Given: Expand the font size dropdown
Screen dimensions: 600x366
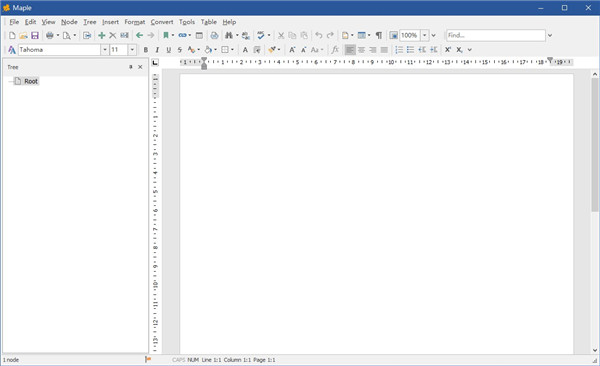Looking at the screenshot, I should [132, 50].
